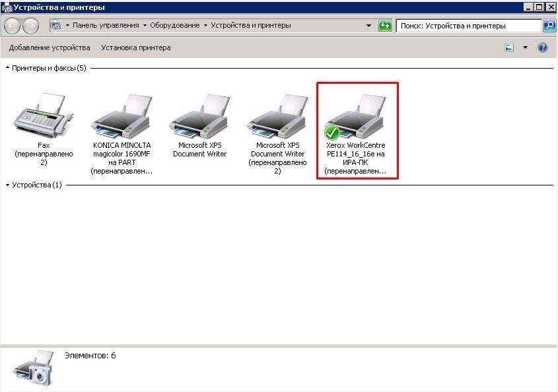Viewport: 558px width, 392px height.
Task: Open the Help question mark icon
Action: pyautogui.click(x=543, y=48)
